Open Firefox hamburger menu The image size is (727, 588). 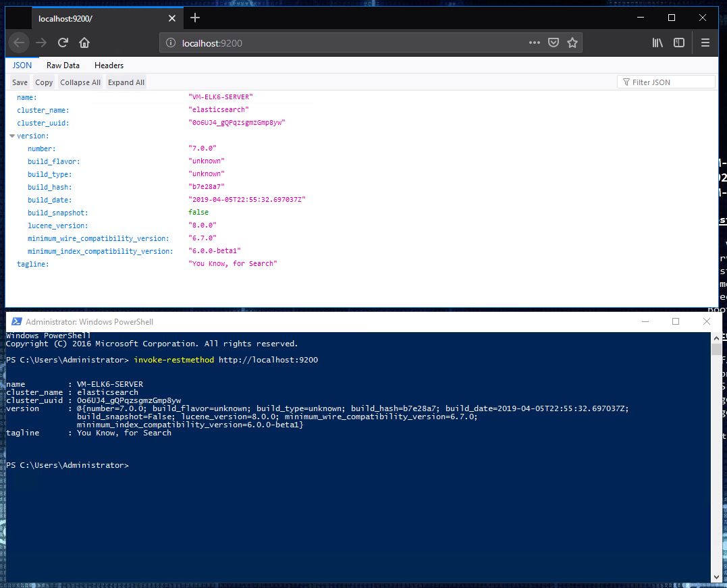(x=705, y=43)
